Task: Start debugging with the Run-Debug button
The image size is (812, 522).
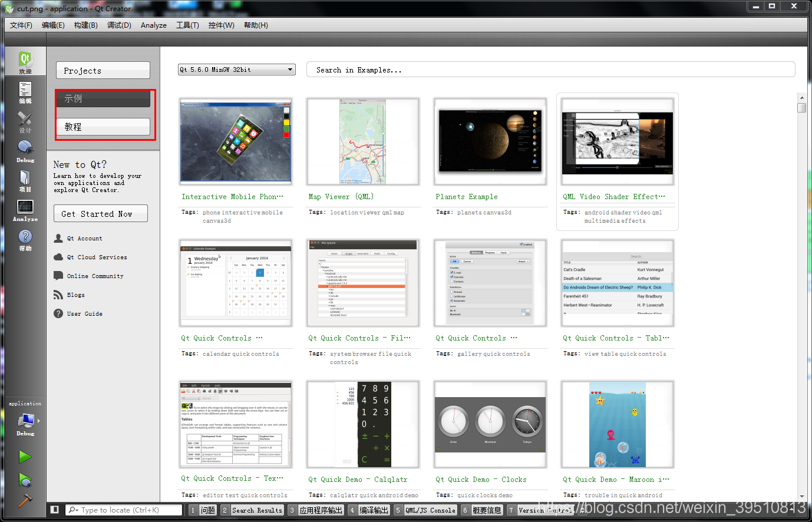Action: pos(25,480)
